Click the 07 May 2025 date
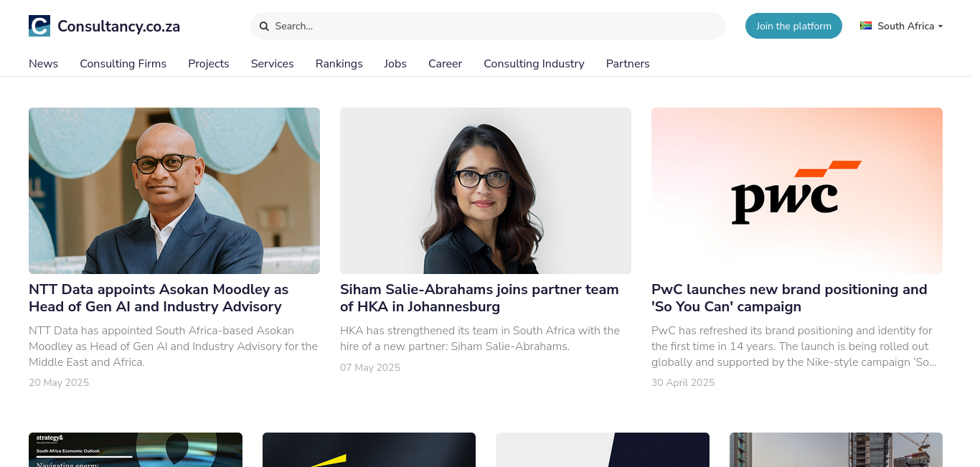 click(x=370, y=367)
